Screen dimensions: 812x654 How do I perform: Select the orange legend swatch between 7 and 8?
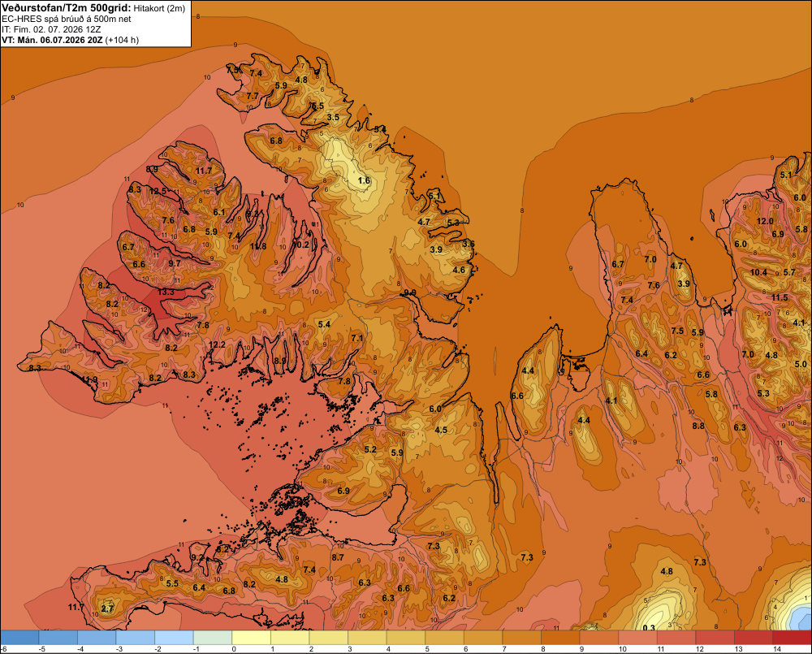click(x=522, y=638)
